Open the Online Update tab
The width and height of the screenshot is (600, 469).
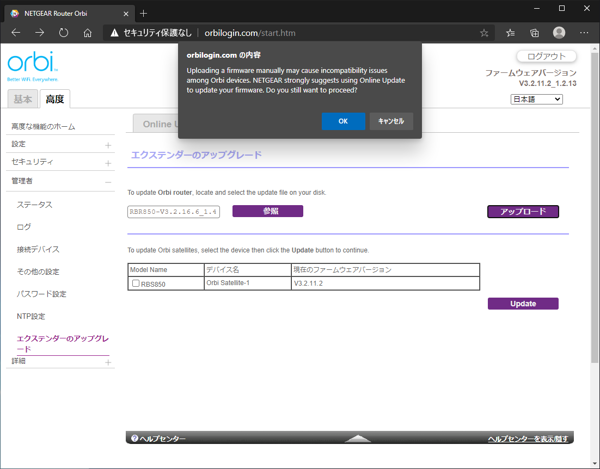click(156, 124)
